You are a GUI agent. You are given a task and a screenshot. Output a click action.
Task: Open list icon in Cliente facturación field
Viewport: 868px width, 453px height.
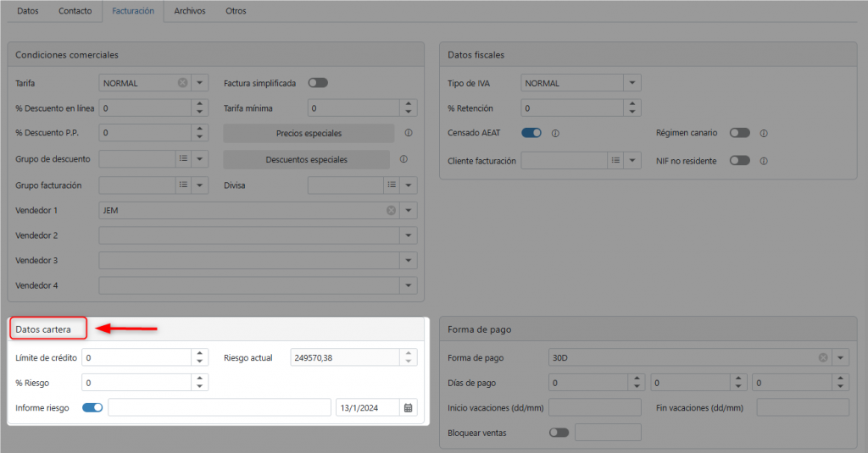pos(615,160)
